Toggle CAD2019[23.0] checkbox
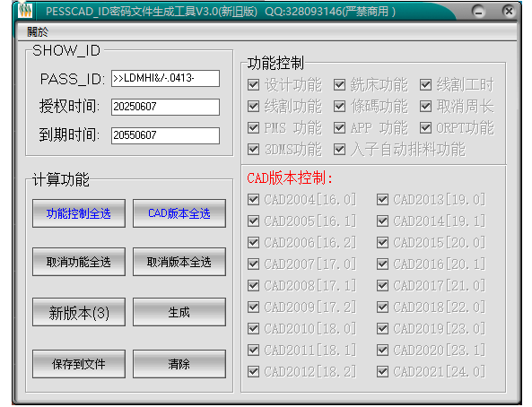The image size is (532, 407). [383, 328]
